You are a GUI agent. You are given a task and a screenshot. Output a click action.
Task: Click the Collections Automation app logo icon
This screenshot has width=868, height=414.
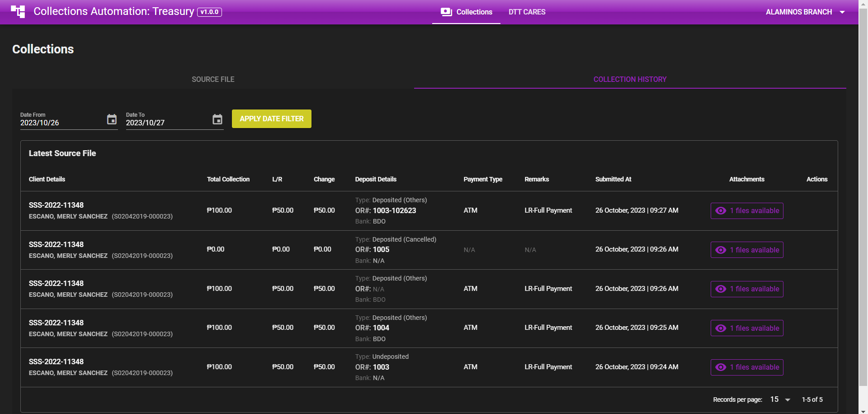18,12
